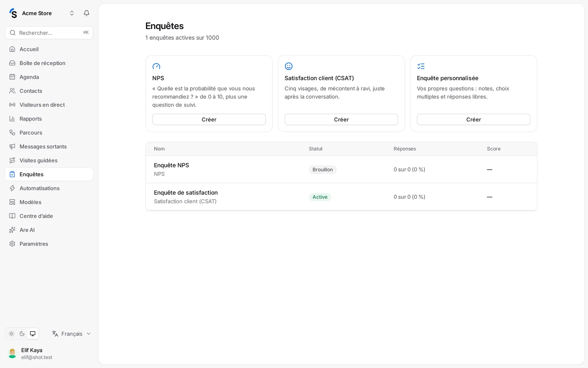Click the Statut column header
Viewport: 588px width, 368px height.
316,149
